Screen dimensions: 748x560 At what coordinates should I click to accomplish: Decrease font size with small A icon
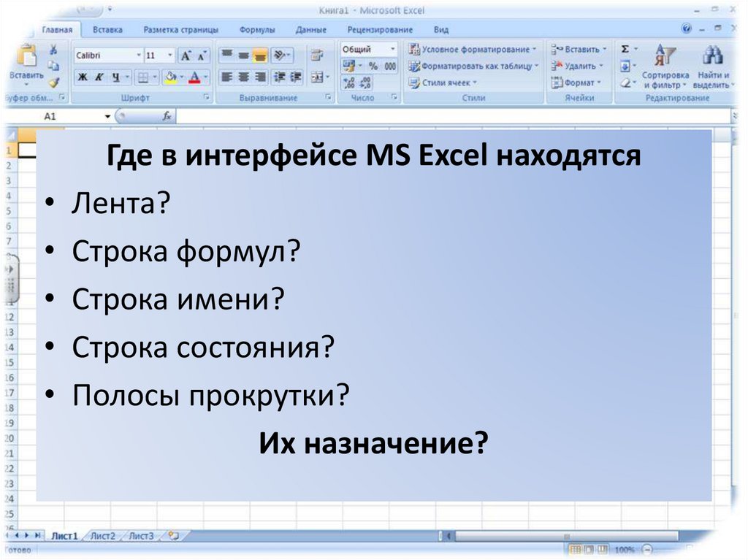point(202,55)
